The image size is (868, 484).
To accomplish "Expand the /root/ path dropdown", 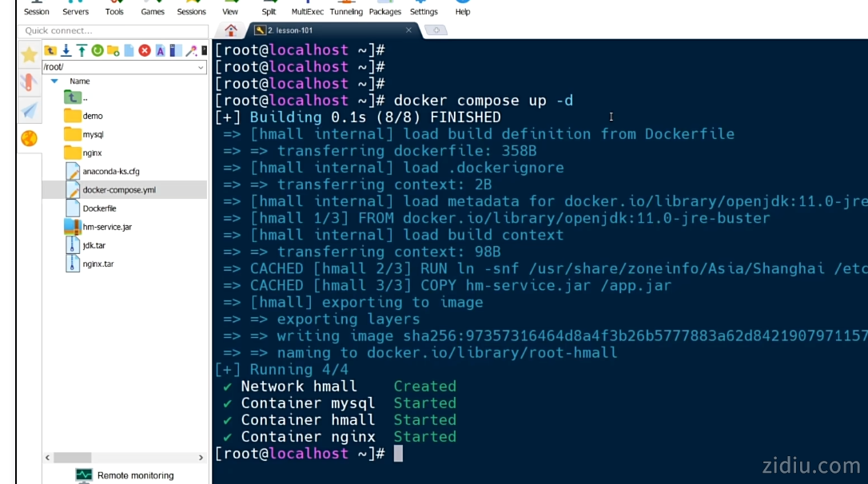I will point(201,68).
